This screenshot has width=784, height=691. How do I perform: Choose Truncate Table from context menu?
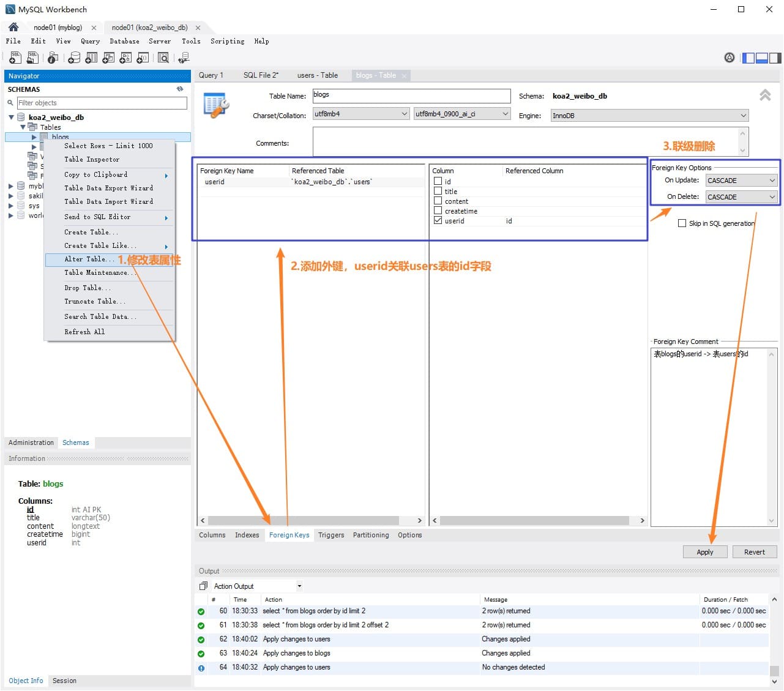click(x=95, y=301)
